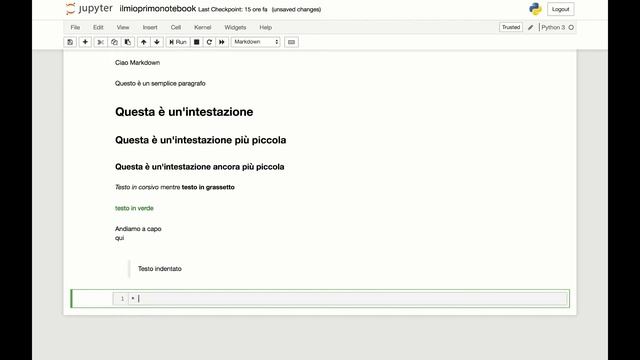Run the current cell
The width and height of the screenshot is (640, 360).
coord(178,42)
